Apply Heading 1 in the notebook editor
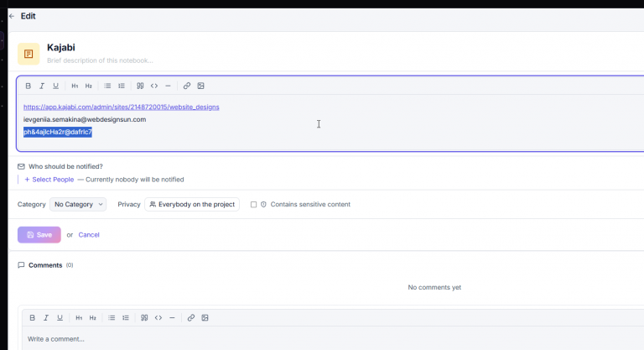This screenshot has width=644, height=350. tap(75, 86)
